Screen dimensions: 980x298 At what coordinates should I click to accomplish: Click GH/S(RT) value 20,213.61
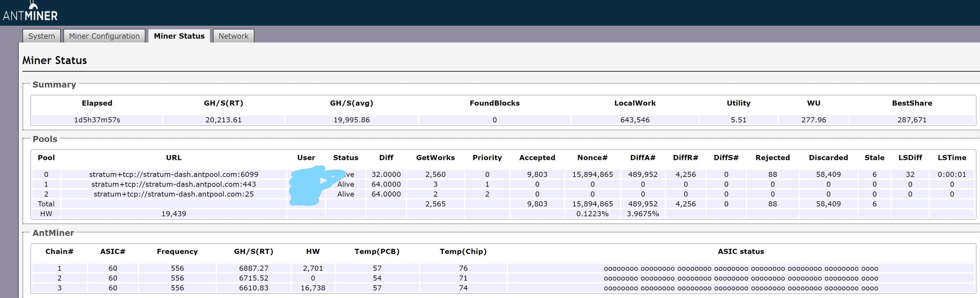point(224,120)
